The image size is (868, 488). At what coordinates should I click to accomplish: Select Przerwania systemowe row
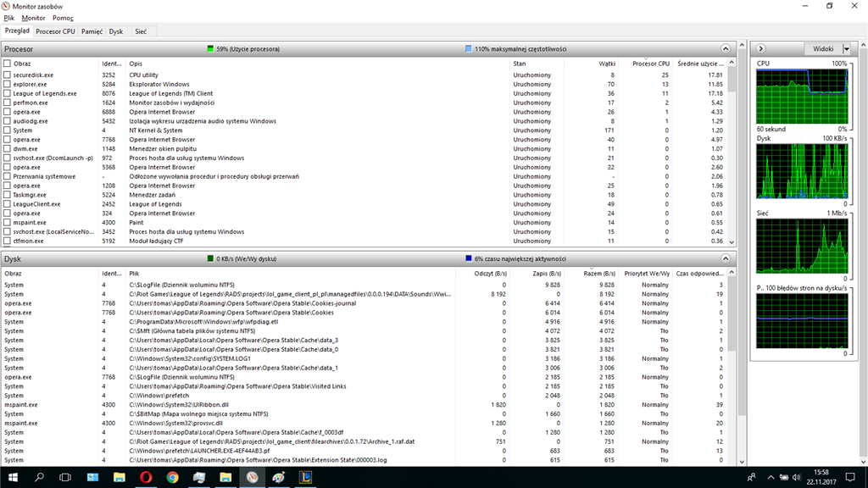point(365,176)
